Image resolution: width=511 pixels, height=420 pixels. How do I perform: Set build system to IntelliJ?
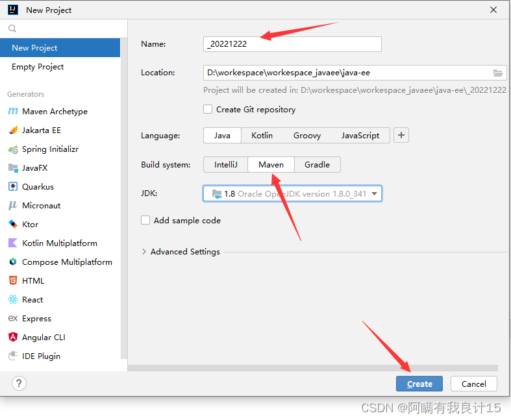[x=226, y=164]
